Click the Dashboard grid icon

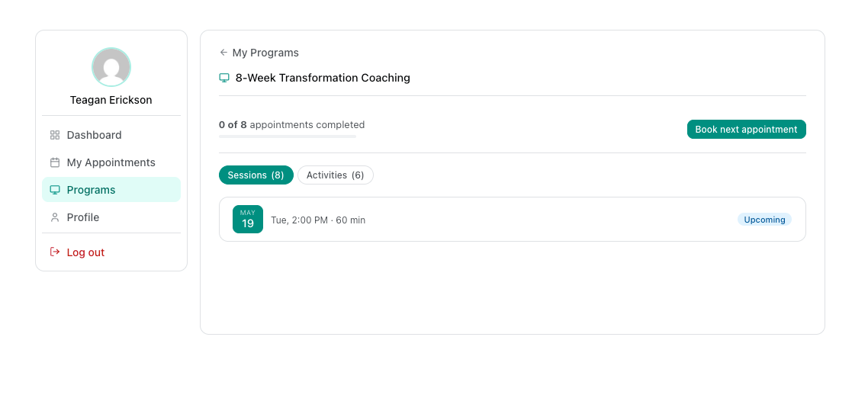coord(55,135)
